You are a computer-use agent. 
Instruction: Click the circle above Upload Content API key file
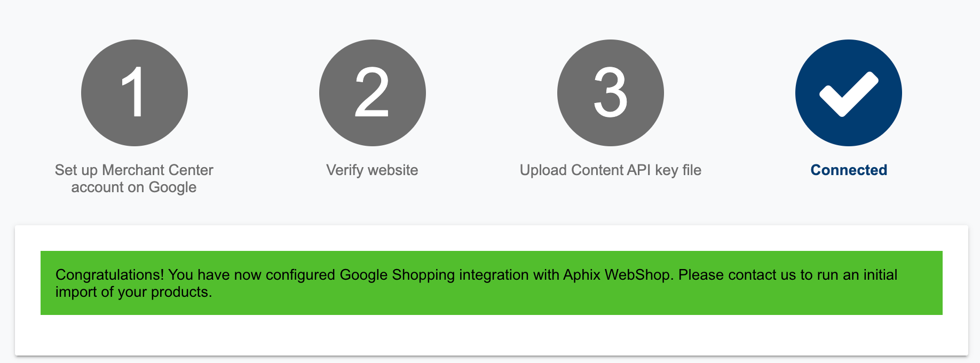click(610, 92)
